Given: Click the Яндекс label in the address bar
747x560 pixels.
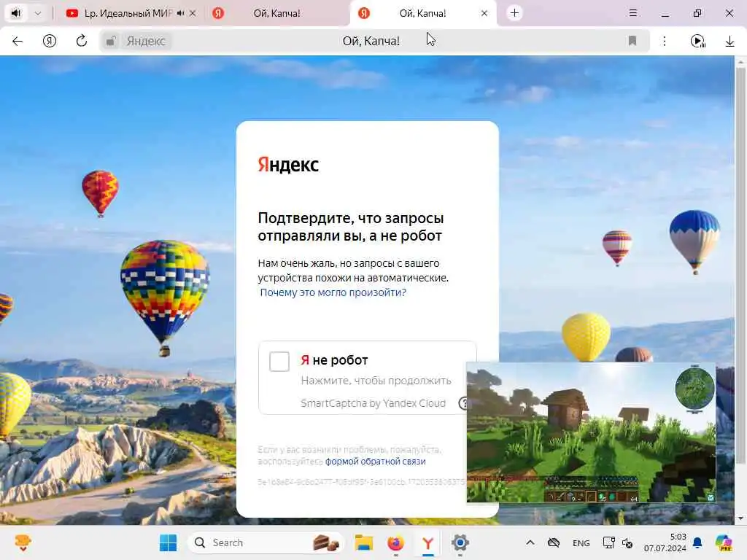Looking at the screenshot, I should point(146,41).
